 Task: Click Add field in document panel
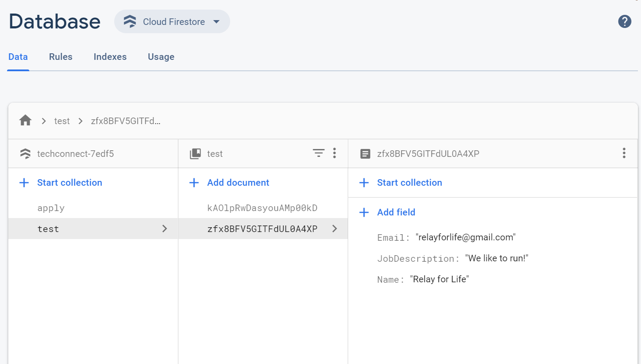[x=396, y=212]
